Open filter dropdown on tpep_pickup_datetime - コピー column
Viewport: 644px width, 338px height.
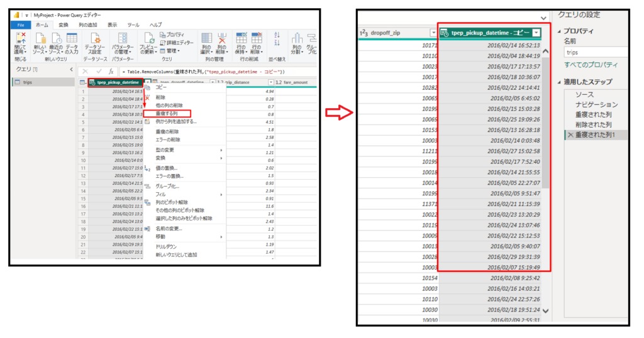(x=536, y=33)
